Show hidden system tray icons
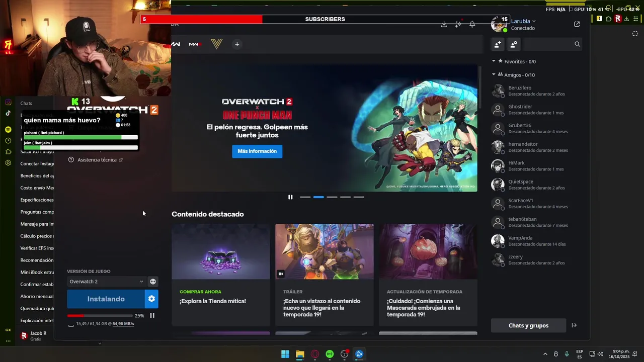Screen dimensions: 644x362 pos(545,354)
